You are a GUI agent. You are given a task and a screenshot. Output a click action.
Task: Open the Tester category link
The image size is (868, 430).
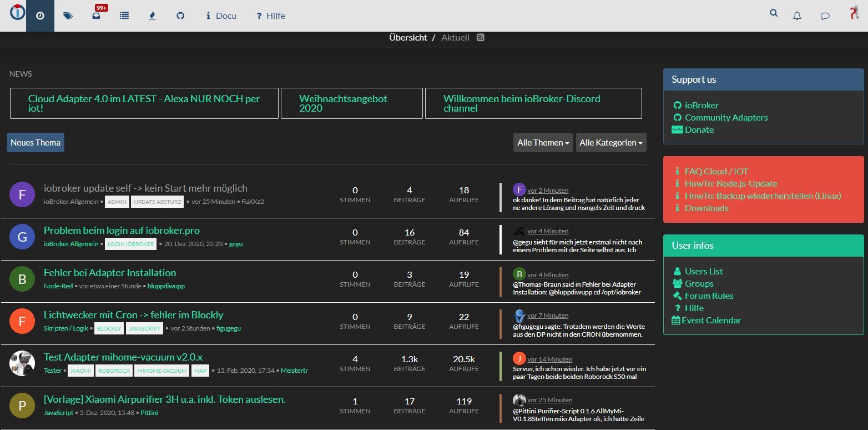(x=53, y=371)
